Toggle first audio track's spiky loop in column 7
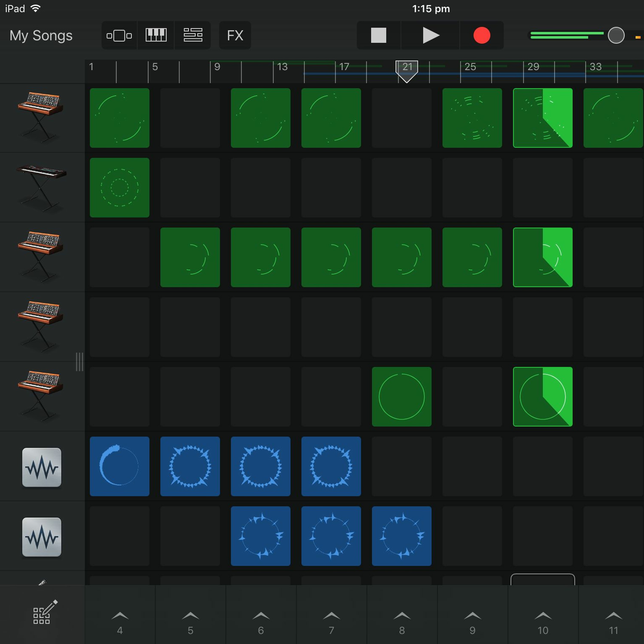 [x=331, y=466]
